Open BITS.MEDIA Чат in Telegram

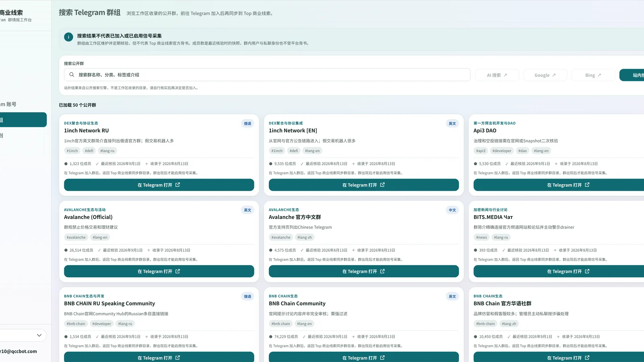559,271
